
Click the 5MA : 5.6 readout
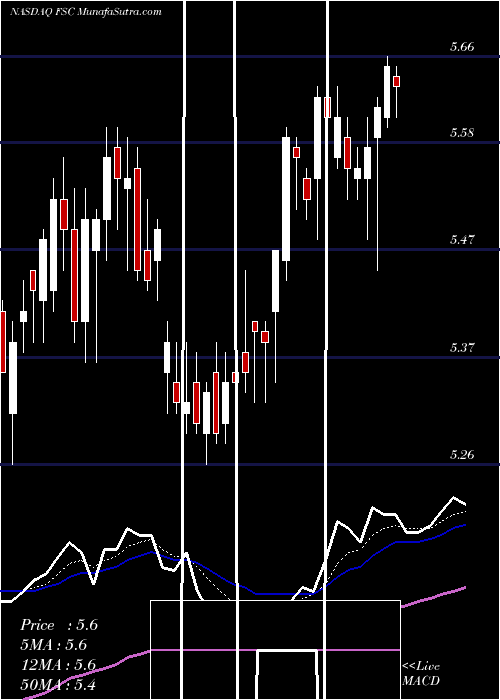[x=54, y=645]
